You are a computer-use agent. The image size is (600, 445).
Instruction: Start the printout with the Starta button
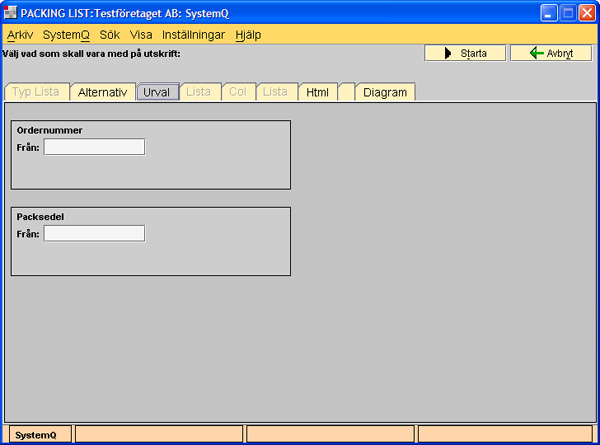[465, 53]
